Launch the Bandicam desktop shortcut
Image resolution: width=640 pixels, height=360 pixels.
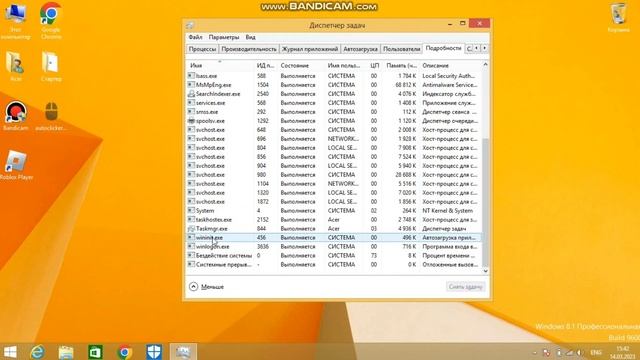coord(16,116)
